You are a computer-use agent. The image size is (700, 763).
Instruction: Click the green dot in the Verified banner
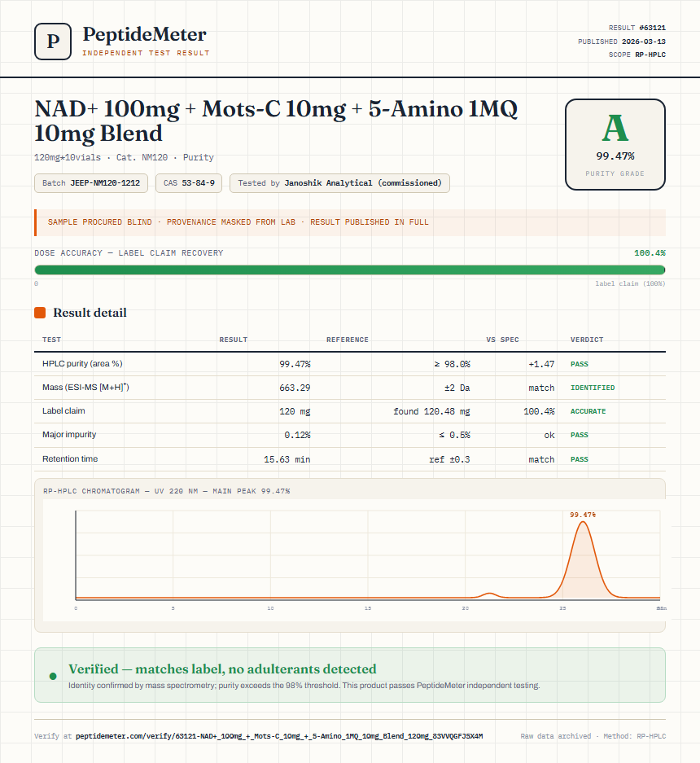point(53,676)
